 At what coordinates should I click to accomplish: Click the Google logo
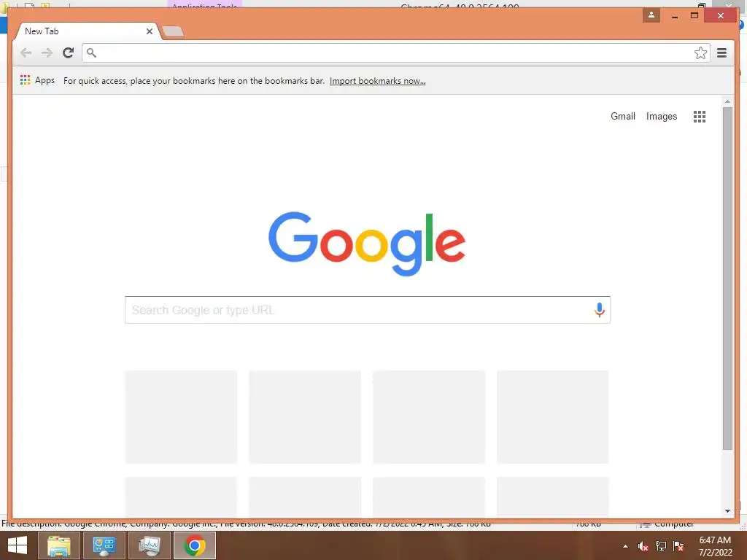pyautogui.click(x=367, y=244)
